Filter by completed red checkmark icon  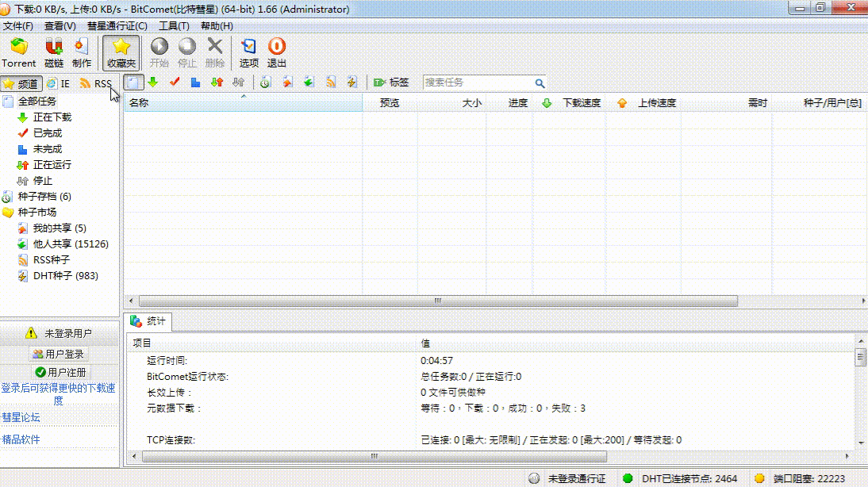(x=175, y=82)
